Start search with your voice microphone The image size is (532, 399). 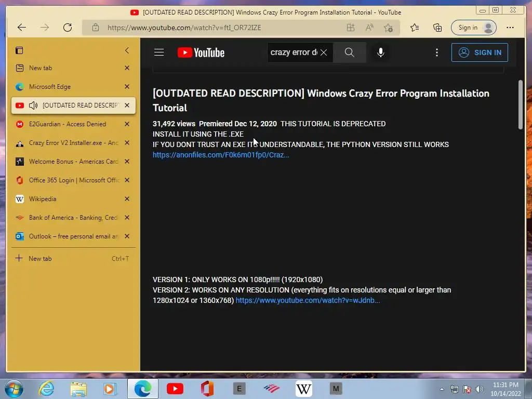381,52
